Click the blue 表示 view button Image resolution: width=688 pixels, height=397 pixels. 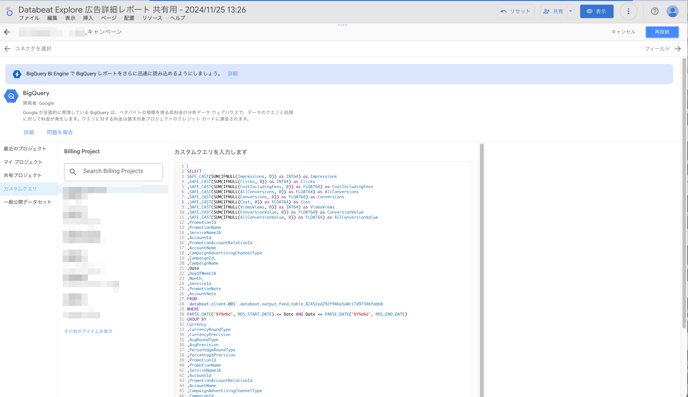[597, 11]
